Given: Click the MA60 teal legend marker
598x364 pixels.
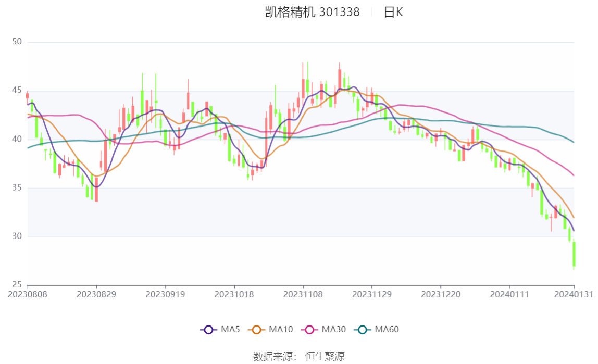Looking at the screenshot, I should click(363, 330).
